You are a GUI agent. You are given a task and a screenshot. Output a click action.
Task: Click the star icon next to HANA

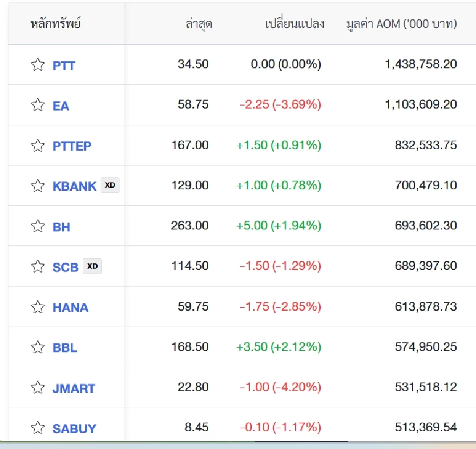point(38,307)
